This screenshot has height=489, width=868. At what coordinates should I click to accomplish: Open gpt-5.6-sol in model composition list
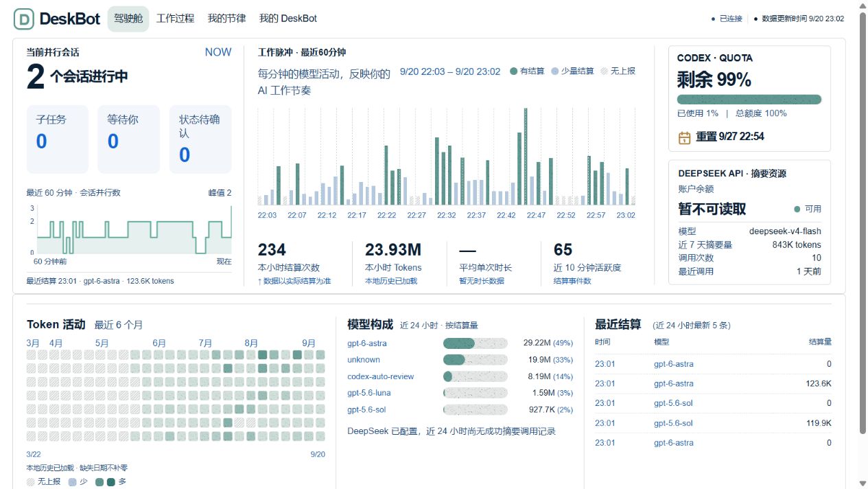366,410
